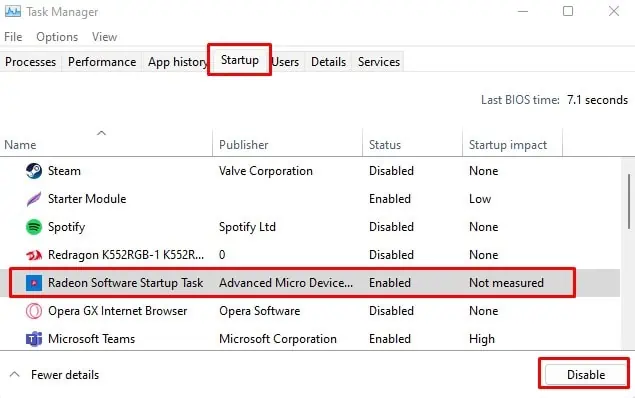This screenshot has height=398, width=635.
Task: Select the Steam row name
Action: (64, 171)
